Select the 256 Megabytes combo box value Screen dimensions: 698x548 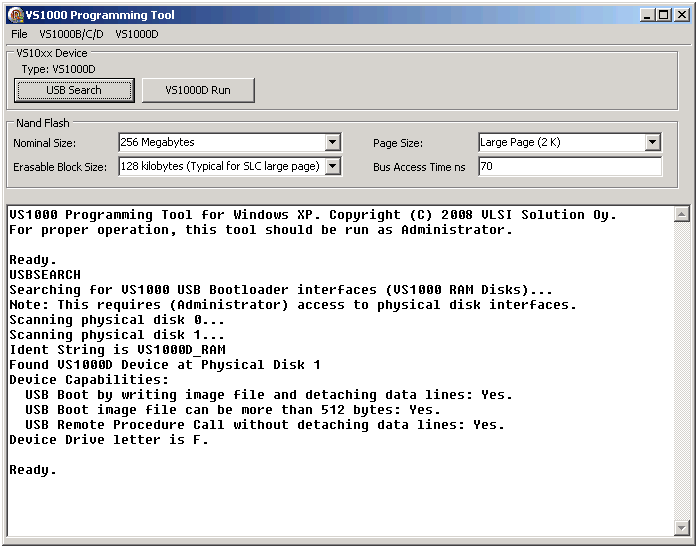pyautogui.click(x=221, y=143)
